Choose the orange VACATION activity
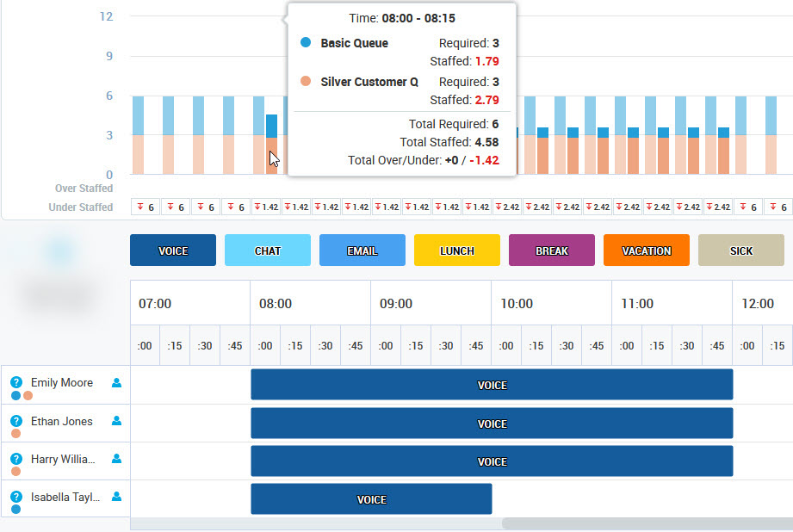 coord(646,251)
